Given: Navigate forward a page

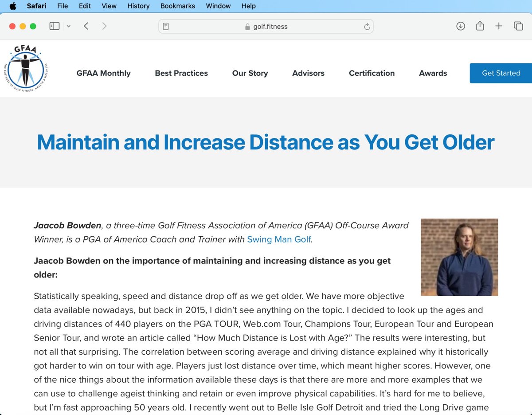Looking at the screenshot, I should click(105, 26).
